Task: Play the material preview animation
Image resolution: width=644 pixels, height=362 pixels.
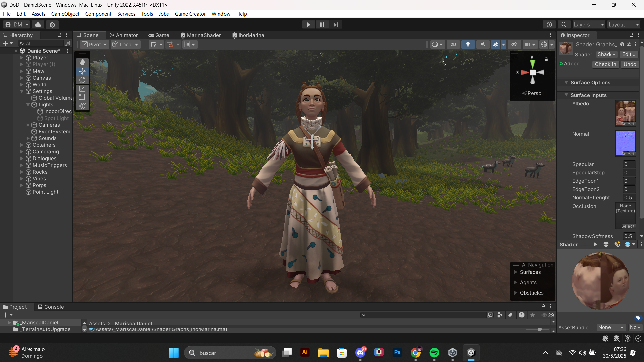Action: pos(595,244)
